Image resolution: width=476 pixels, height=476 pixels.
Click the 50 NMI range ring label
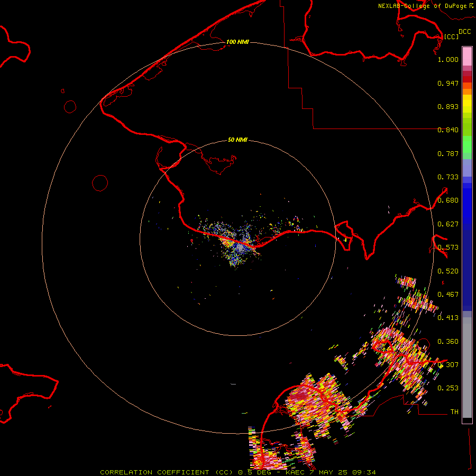(x=237, y=140)
